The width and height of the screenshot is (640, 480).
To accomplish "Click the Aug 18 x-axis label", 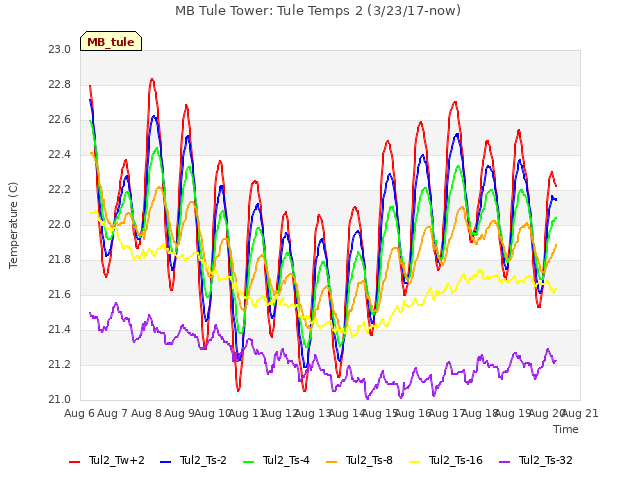I will point(480,413).
